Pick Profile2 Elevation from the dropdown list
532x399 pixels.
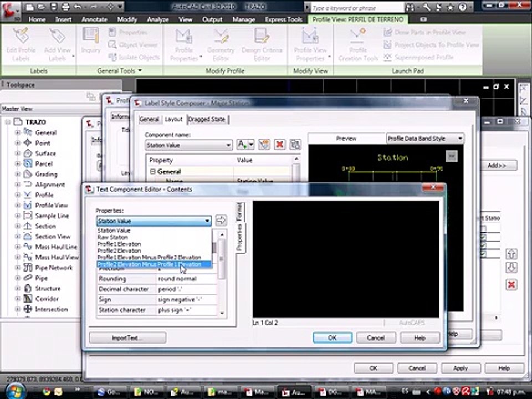pos(119,250)
